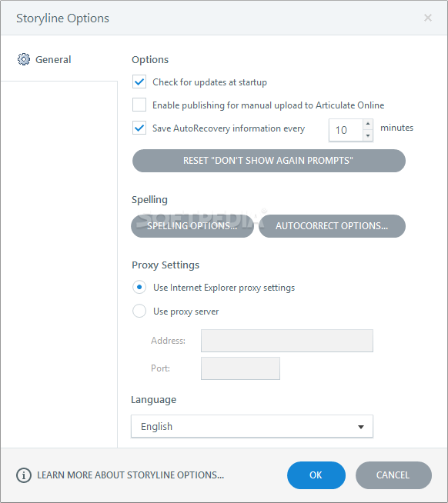The width and height of the screenshot is (448, 503).
Task: Click Reset Don't Show Again Prompts button
Action: coord(269,161)
